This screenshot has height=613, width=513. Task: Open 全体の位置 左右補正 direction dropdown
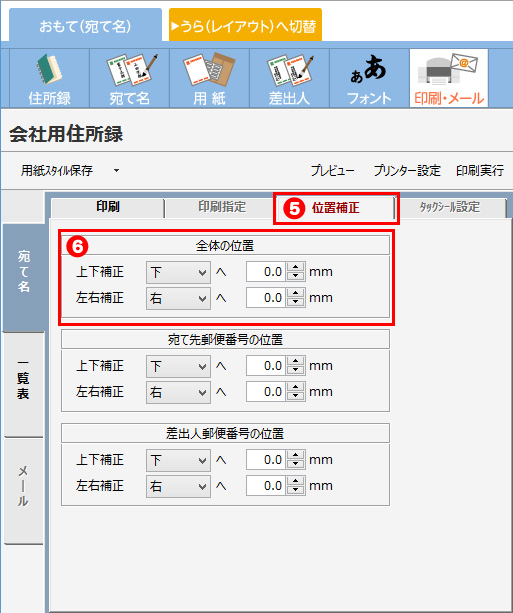(x=178, y=298)
